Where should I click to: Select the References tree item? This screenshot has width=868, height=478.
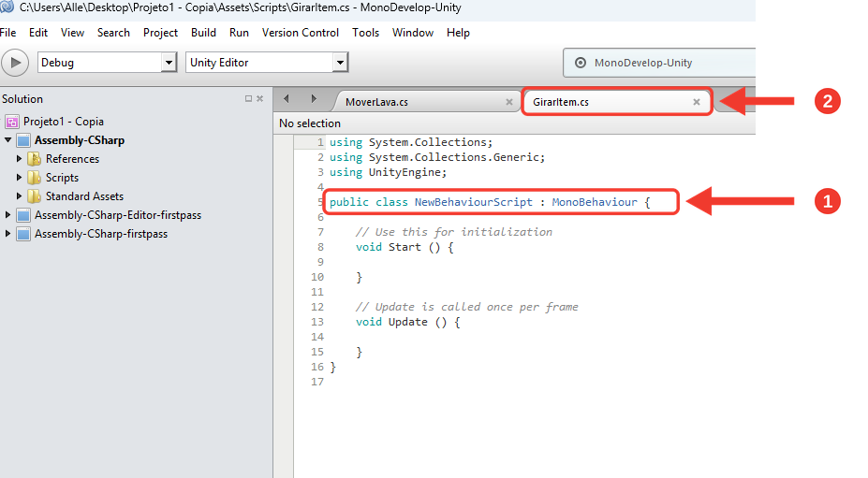point(72,159)
